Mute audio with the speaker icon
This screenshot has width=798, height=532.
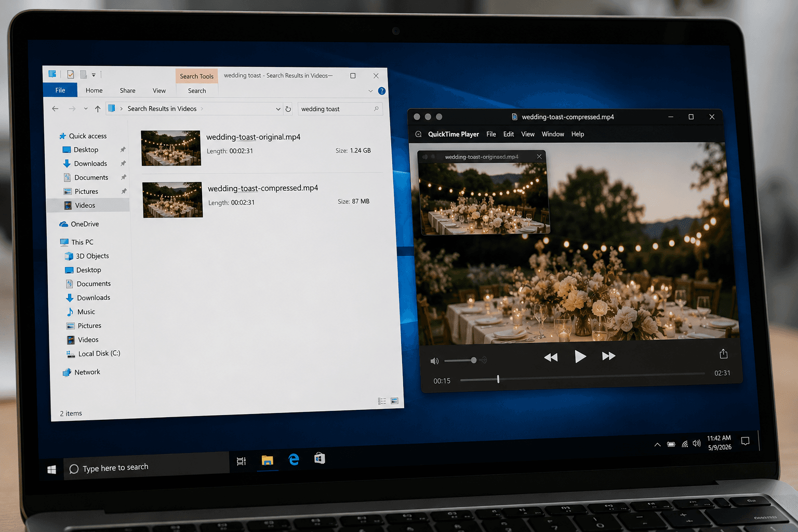pyautogui.click(x=434, y=361)
